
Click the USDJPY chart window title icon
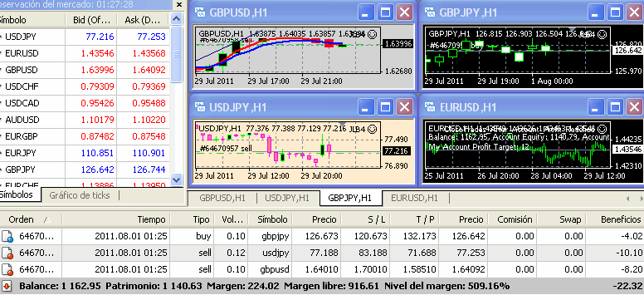200,107
